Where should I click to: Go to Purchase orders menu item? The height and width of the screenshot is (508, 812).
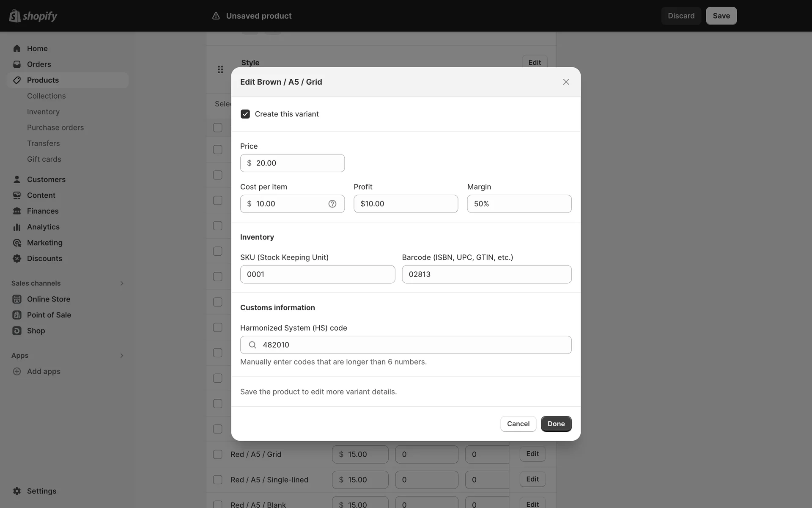(55, 127)
